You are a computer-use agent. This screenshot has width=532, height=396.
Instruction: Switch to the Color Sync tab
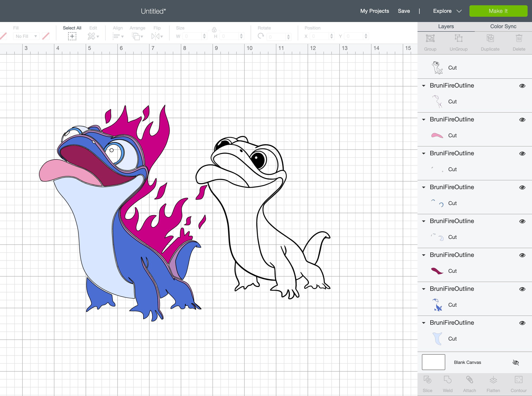tap(503, 26)
